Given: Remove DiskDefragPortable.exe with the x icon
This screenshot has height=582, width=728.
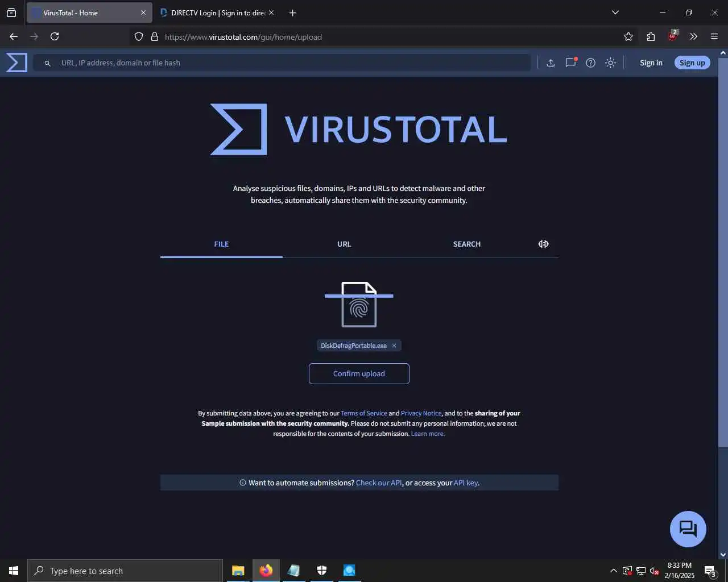Looking at the screenshot, I should pos(394,346).
